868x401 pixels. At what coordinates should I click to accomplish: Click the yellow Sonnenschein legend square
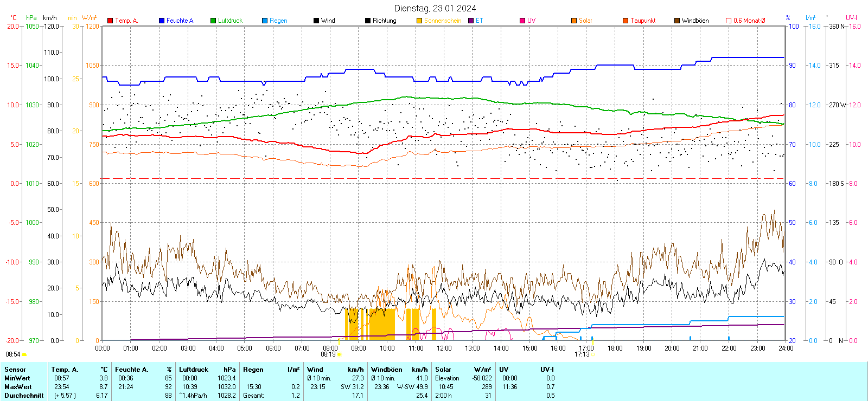419,21
